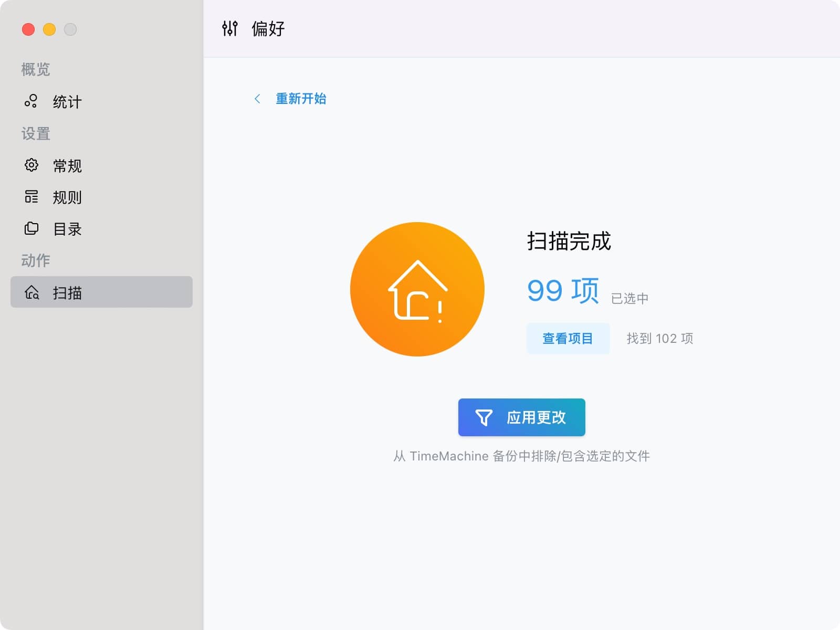The image size is (840, 630).
Task: Click the 找到 102 项 text
Action: [x=660, y=339]
